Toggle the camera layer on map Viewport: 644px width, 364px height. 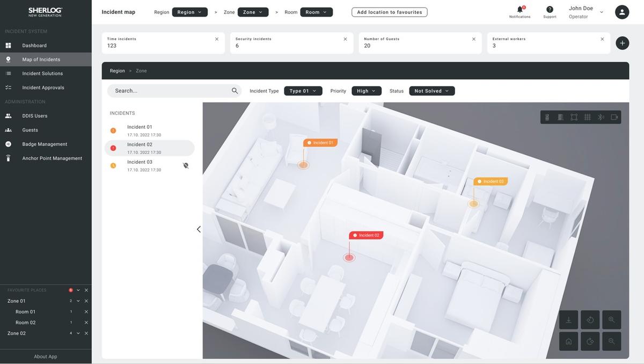pos(614,117)
